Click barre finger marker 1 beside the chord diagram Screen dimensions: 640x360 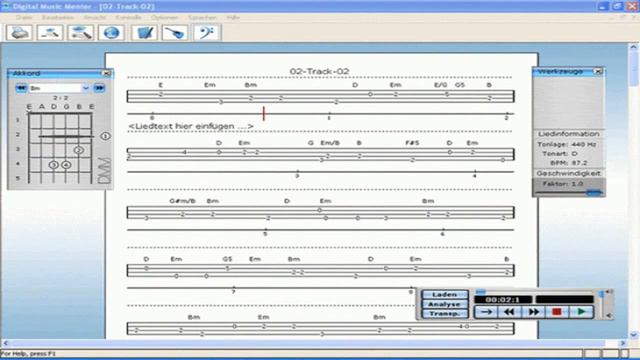(x=105, y=136)
